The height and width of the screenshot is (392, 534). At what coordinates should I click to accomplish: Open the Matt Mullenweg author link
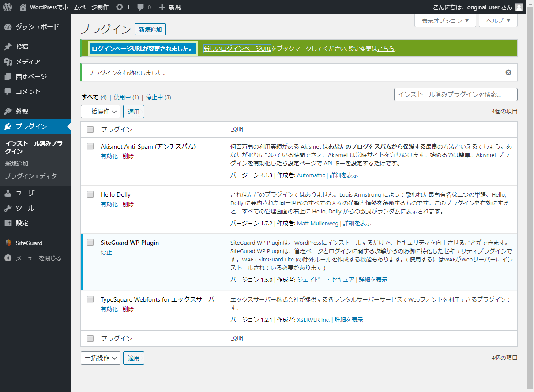coord(318,223)
